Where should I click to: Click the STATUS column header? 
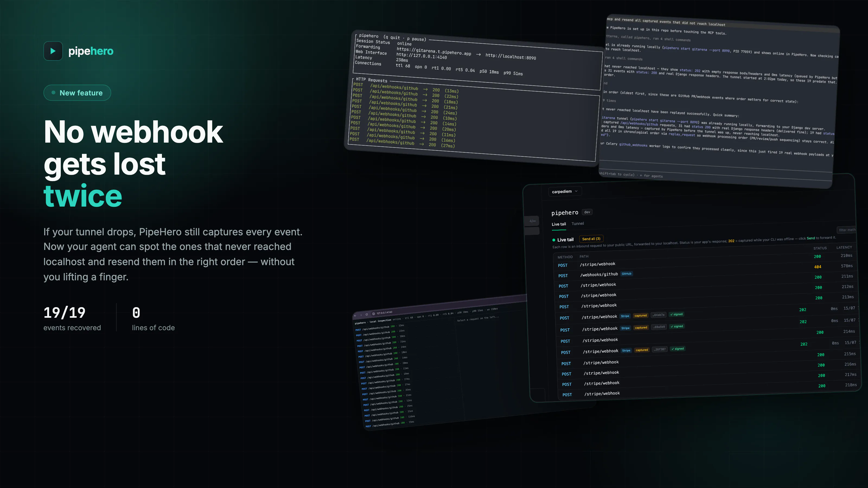click(820, 248)
